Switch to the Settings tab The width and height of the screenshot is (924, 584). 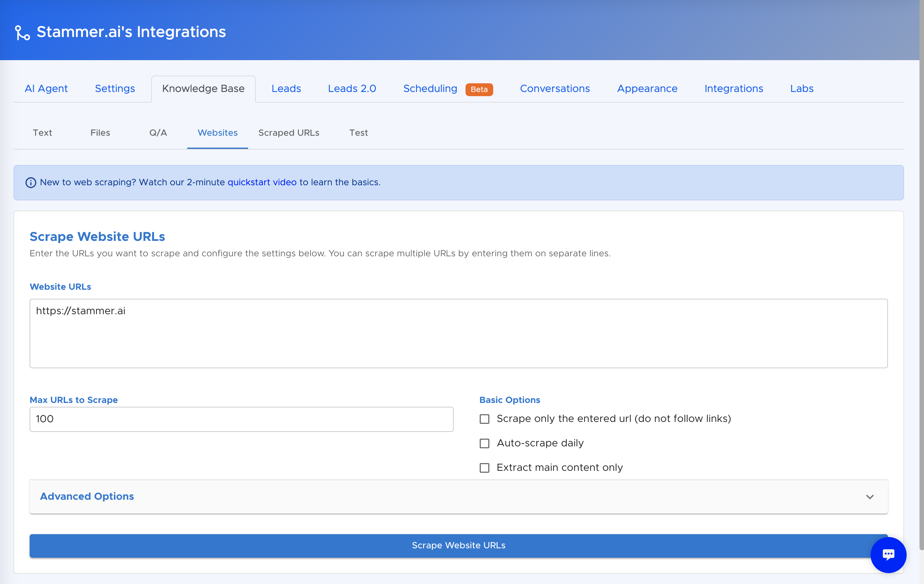115,88
